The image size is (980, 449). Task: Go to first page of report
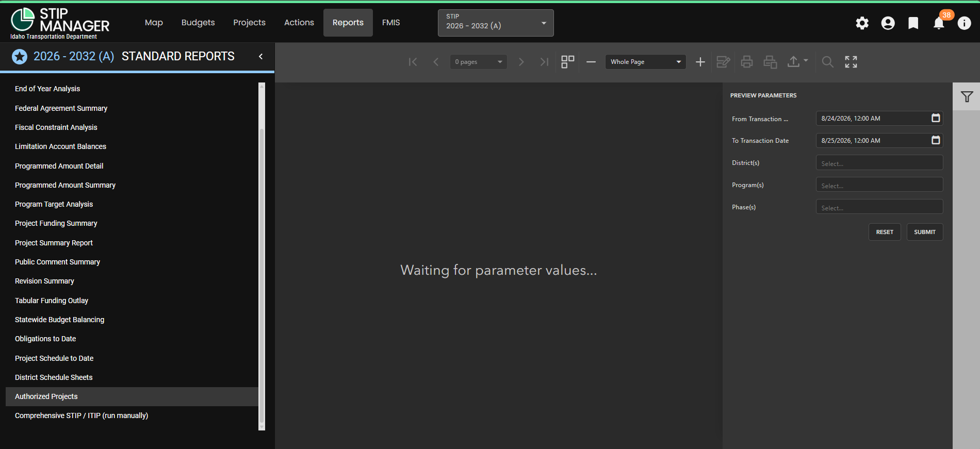[413, 62]
